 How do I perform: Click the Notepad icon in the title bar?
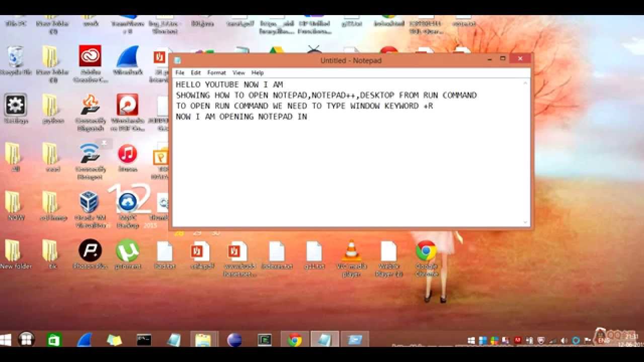coord(178,60)
